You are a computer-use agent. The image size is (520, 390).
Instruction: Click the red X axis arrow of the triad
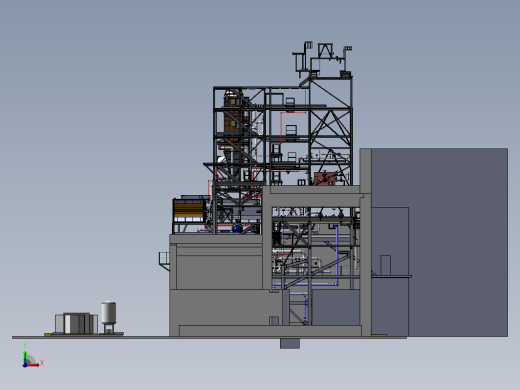(x=33, y=365)
